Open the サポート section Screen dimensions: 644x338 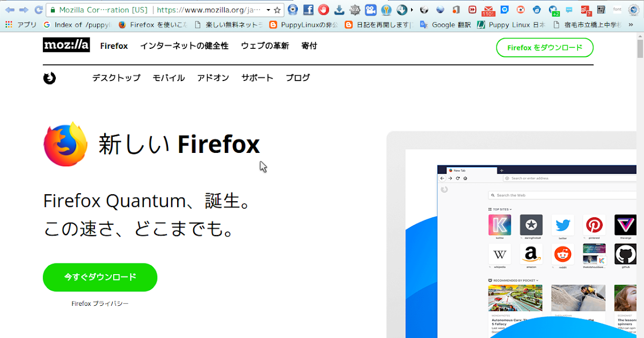pos(257,78)
